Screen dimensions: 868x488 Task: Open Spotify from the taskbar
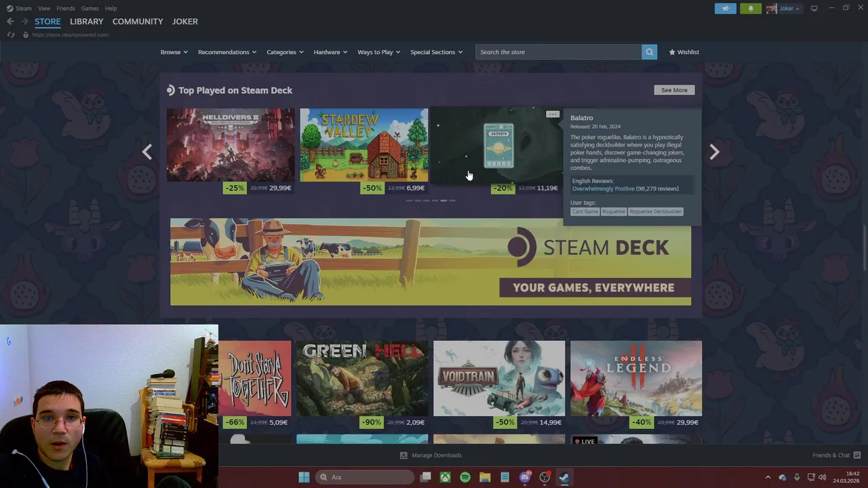click(465, 477)
